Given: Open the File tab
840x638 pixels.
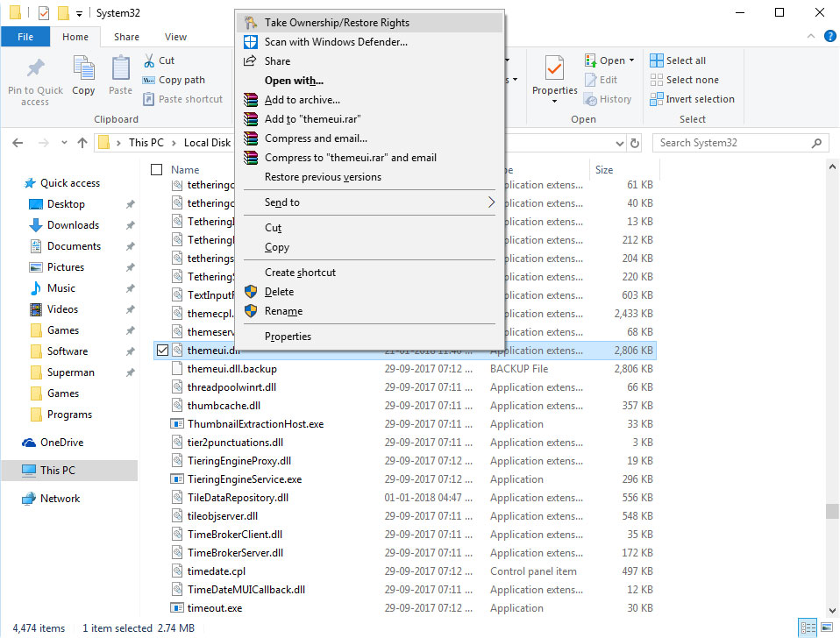Looking at the screenshot, I should point(25,37).
